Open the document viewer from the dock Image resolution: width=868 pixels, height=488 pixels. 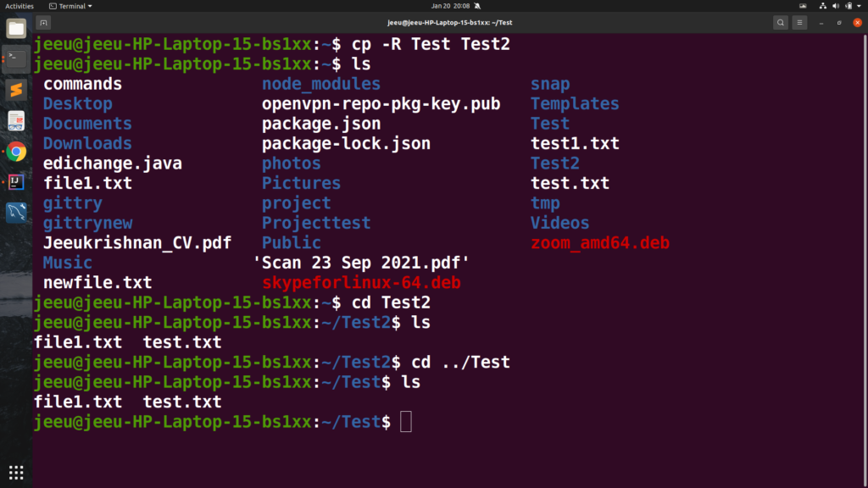tap(16, 120)
